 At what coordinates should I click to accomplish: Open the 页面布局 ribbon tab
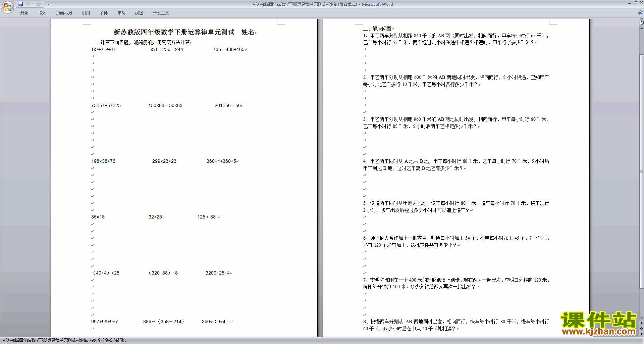(64, 13)
